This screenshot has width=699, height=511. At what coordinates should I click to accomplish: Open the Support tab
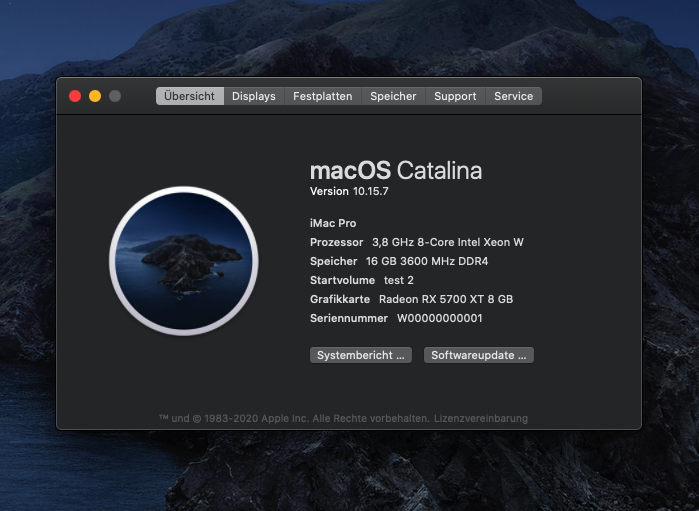455,96
